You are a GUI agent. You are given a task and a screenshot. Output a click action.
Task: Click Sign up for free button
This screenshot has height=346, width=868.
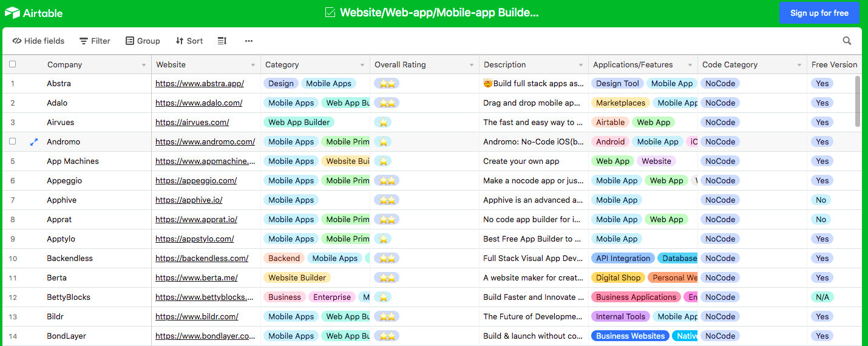coord(819,13)
